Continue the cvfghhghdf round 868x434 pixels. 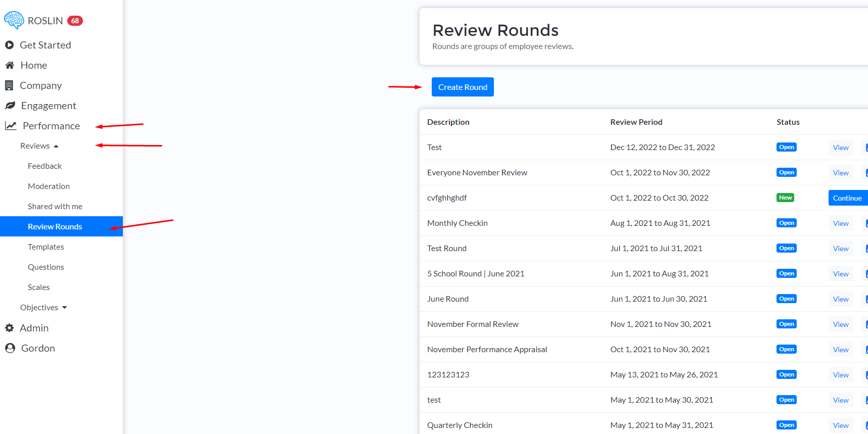point(848,198)
